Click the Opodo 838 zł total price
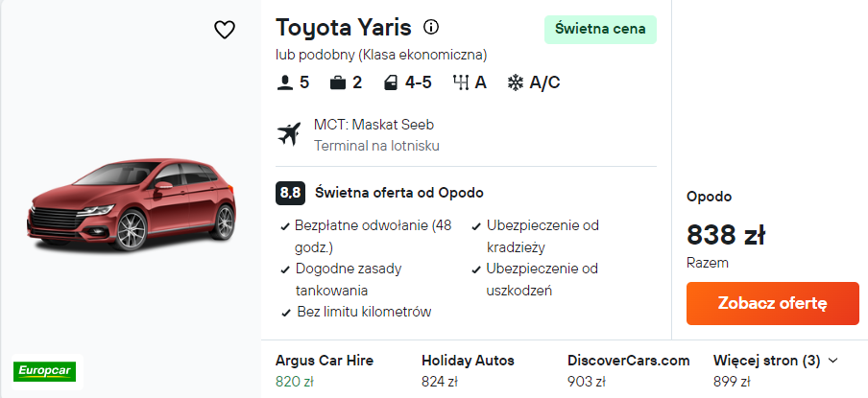This screenshot has height=398, width=868. (726, 235)
